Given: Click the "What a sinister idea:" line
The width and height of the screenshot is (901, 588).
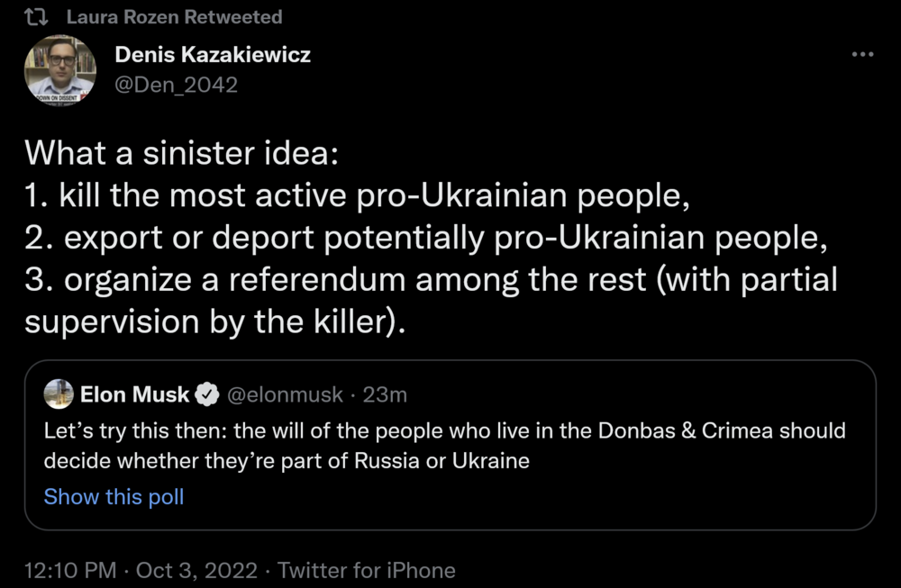Looking at the screenshot, I should (x=181, y=151).
